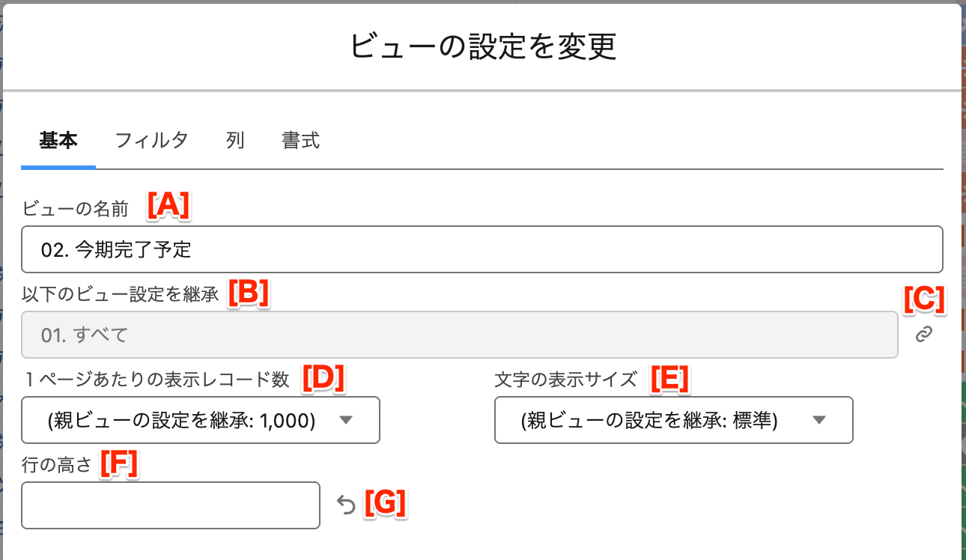Click the 1ページあたりの表示レコード数 label text
The width and height of the screenshot is (966, 560).
click(157, 380)
